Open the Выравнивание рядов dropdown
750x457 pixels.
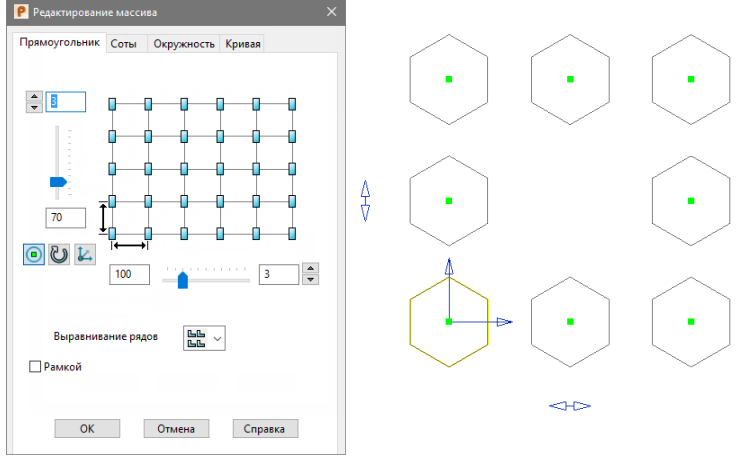204,338
